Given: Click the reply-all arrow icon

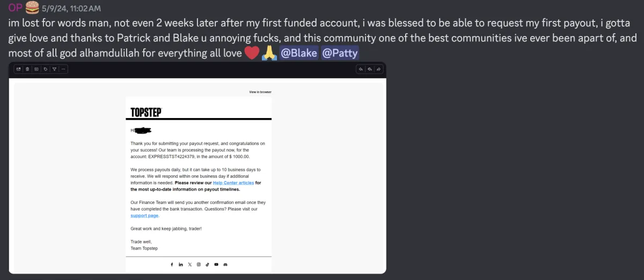Looking at the screenshot, I should pos(370,69).
